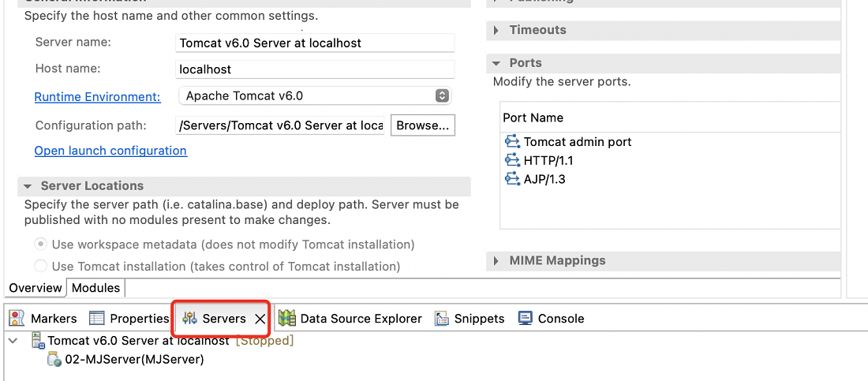Select Use Tomcat installation radio button

click(40, 267)
